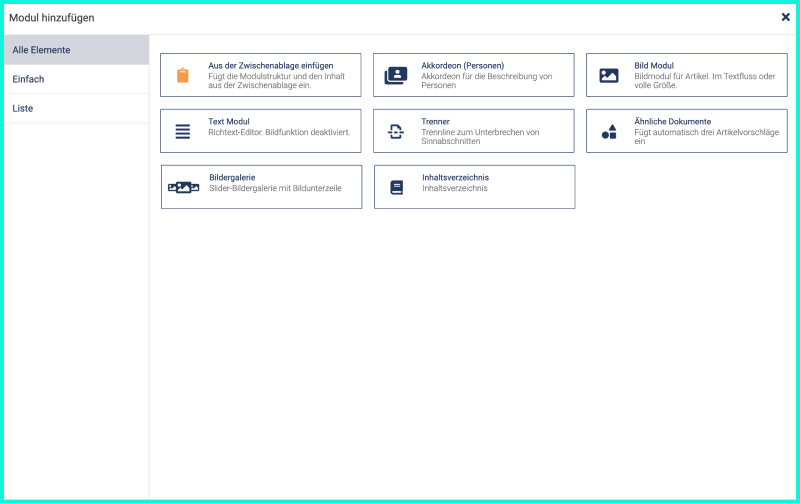Click text 'Akkordeon für die Beschreibung von Personen'
Screen dimensions: 800x504
coord(487,81)
